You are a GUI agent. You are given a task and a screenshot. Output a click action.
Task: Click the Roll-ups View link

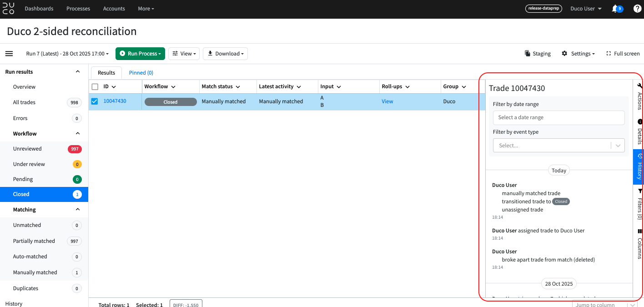tap(387, 101)
